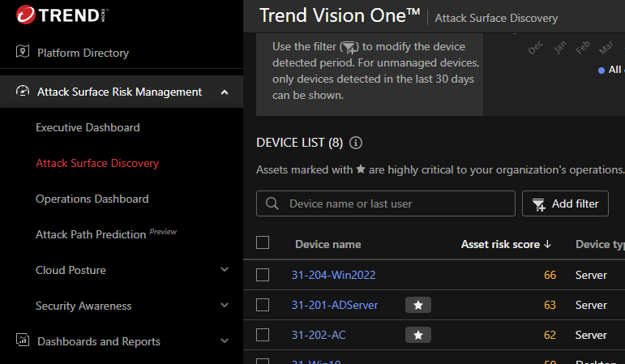Open the 31-204-Win2022 device link

pos(333,275)
